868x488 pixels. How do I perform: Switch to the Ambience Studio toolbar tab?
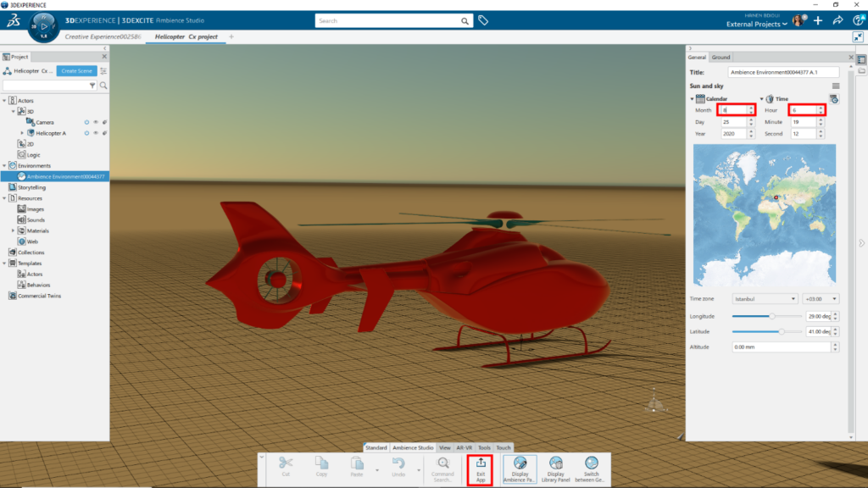[413, 447]
